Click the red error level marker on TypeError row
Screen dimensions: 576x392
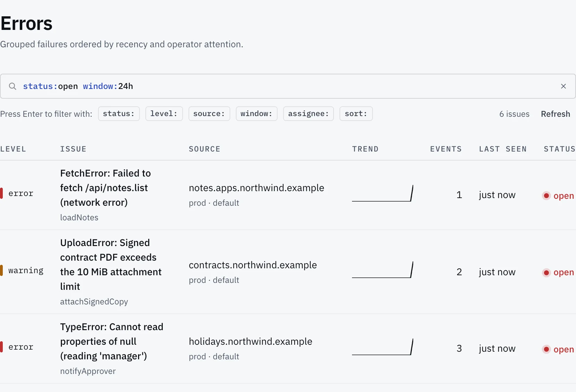click(x=1, y=347)
